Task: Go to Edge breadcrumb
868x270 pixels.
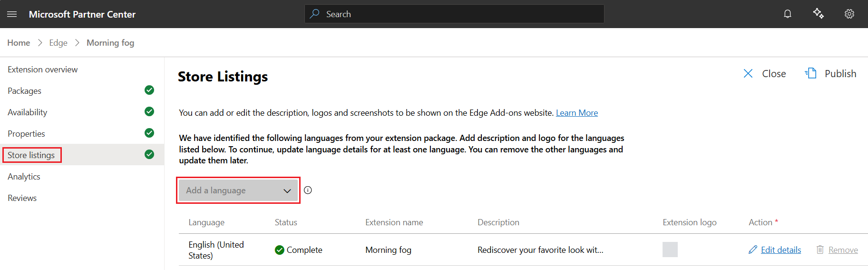Action: 59,43
